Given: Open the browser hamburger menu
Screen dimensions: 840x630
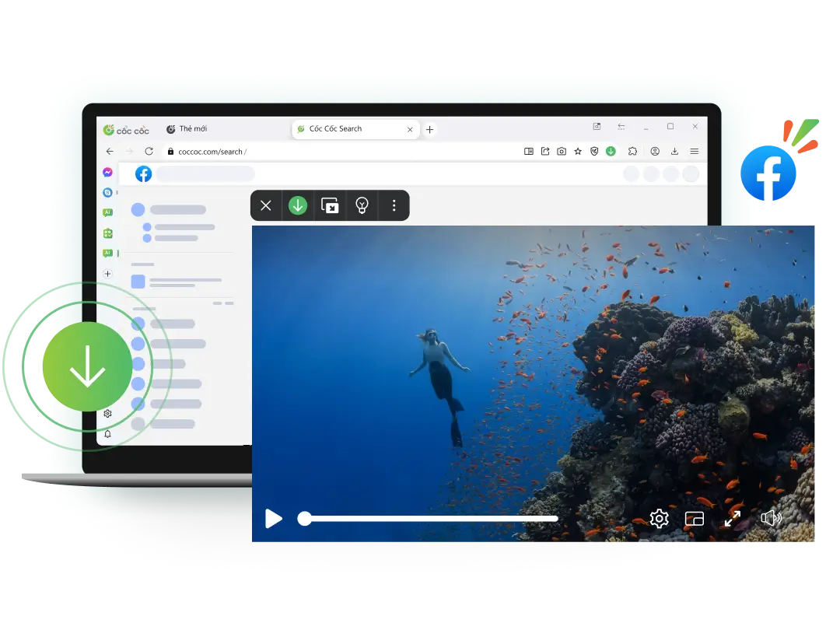Looking at the screenshot, I should [x=695, y=152].
